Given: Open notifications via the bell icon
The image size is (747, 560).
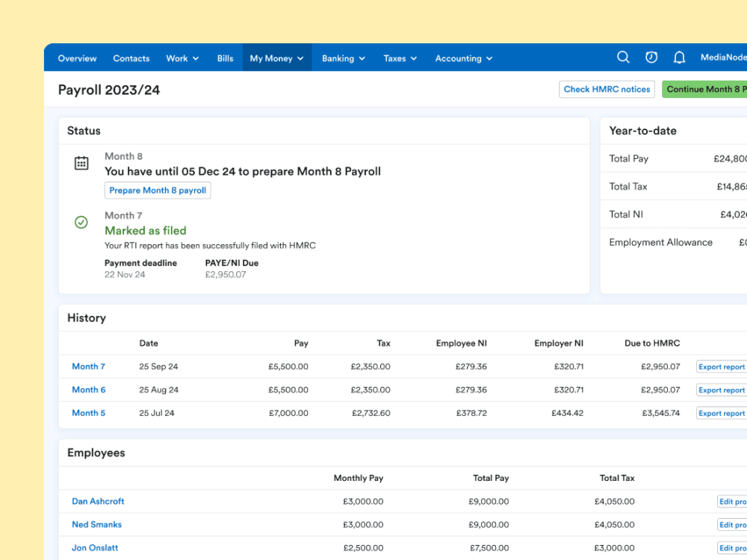Looking at the screenshot, I should coord(679,57).
